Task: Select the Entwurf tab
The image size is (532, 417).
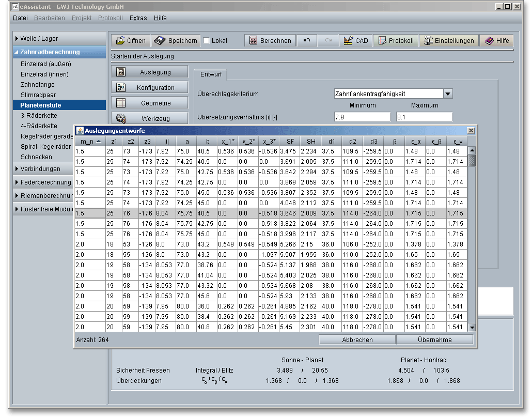Action: 210,74
